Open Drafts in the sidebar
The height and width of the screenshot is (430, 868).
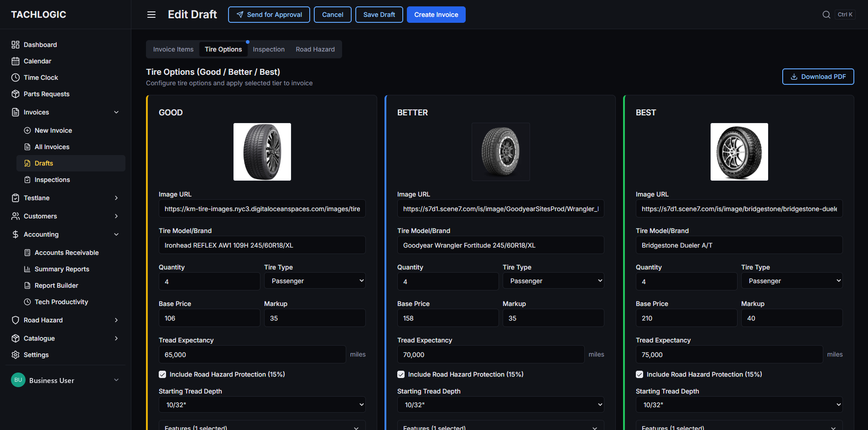[x=71, y=163]
